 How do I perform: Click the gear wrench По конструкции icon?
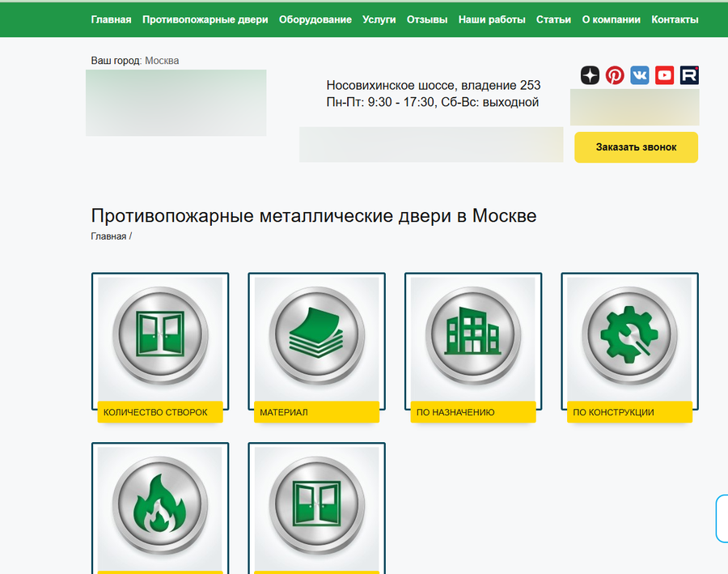[629, 335]
